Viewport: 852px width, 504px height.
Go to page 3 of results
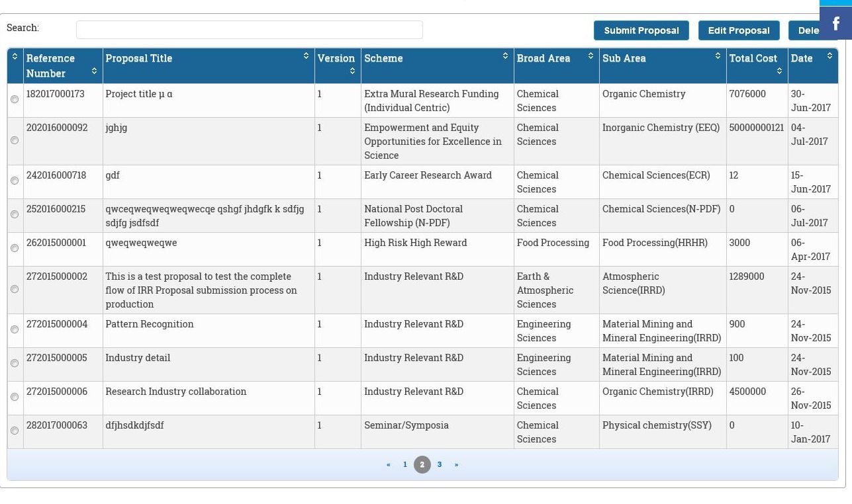pos(440,464)
